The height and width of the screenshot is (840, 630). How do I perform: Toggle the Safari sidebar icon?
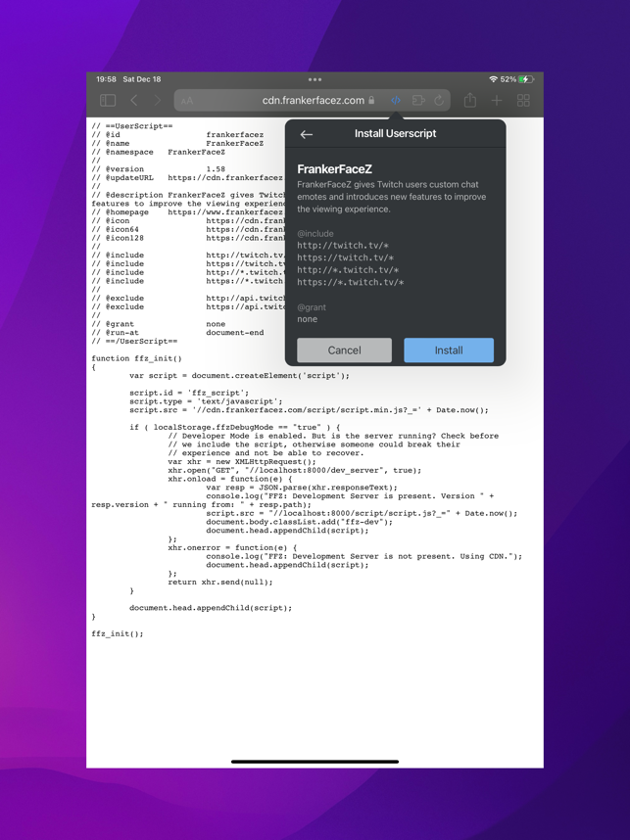(108, 100)
